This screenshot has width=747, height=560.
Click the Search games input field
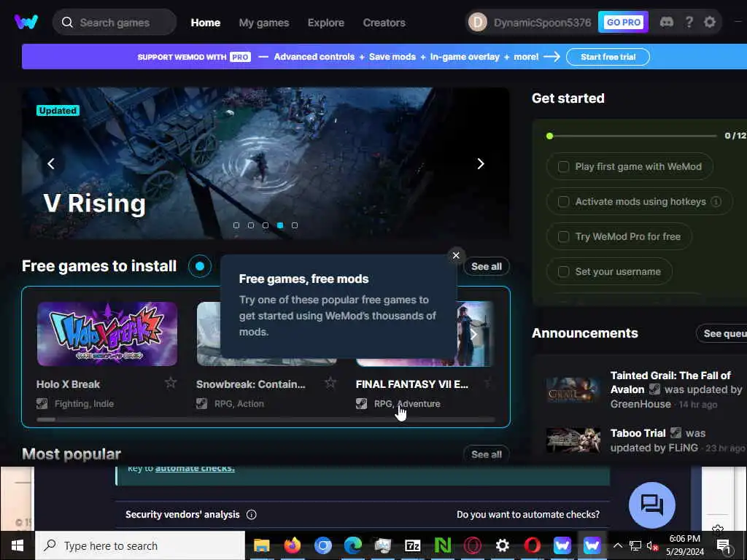pyautogui.click(x=115, y=23)
